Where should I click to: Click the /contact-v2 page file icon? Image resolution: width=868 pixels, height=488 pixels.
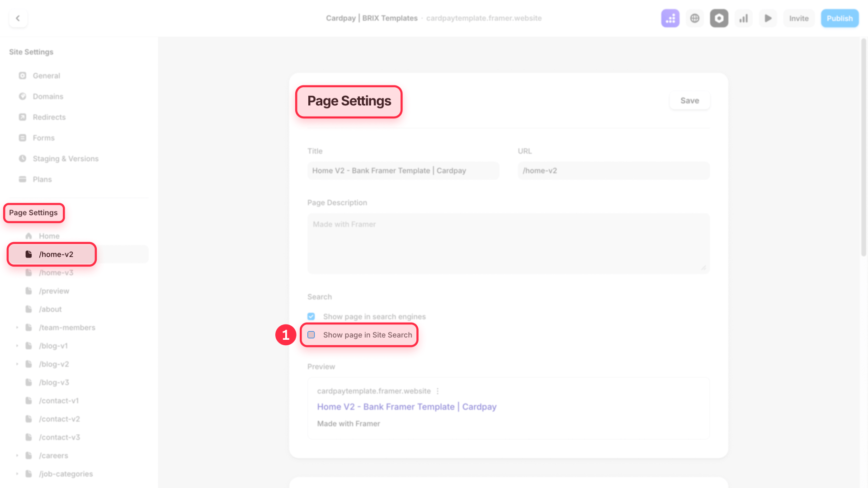28,419
